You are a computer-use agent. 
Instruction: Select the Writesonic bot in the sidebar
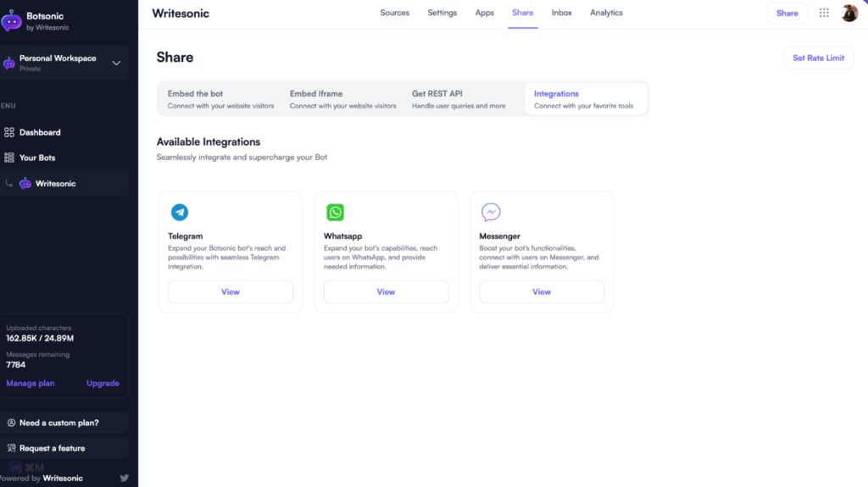pos(64,184)
